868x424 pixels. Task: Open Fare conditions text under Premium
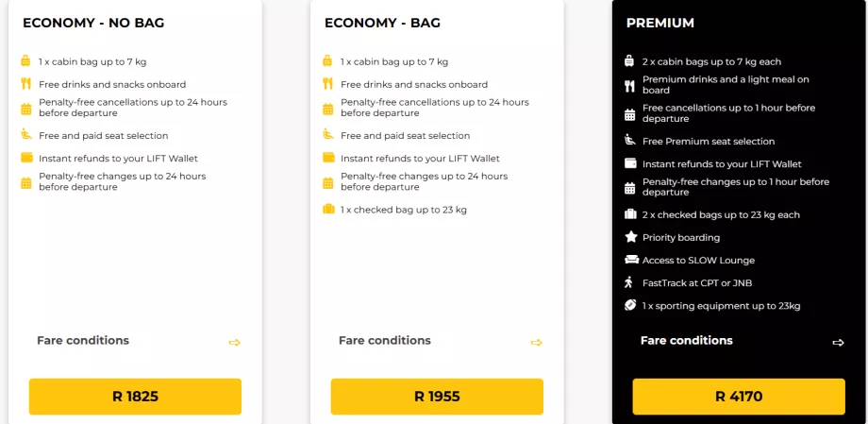686,341
